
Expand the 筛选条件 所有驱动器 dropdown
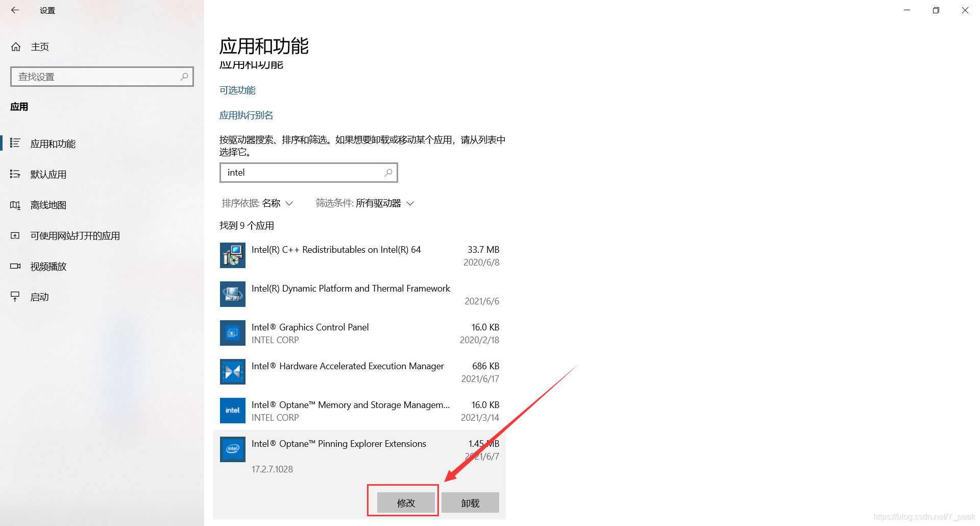(x=365, y=203)
